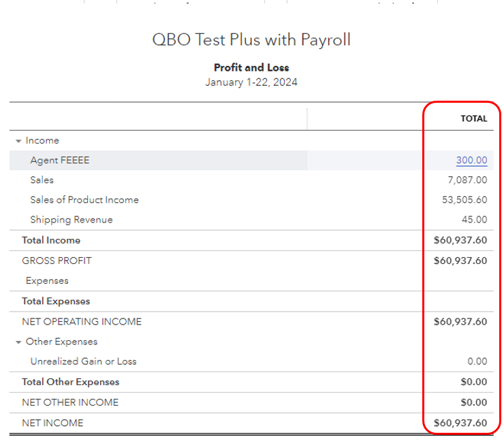Open the 300.00 Agent FEEEE amount link
The height and width of the screenshot is (443, 504).
(471, 161)
